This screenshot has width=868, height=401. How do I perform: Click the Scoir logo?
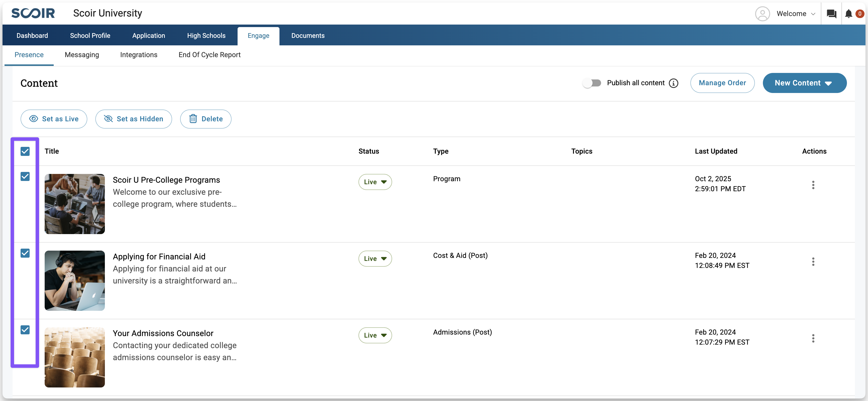point(33,14)
